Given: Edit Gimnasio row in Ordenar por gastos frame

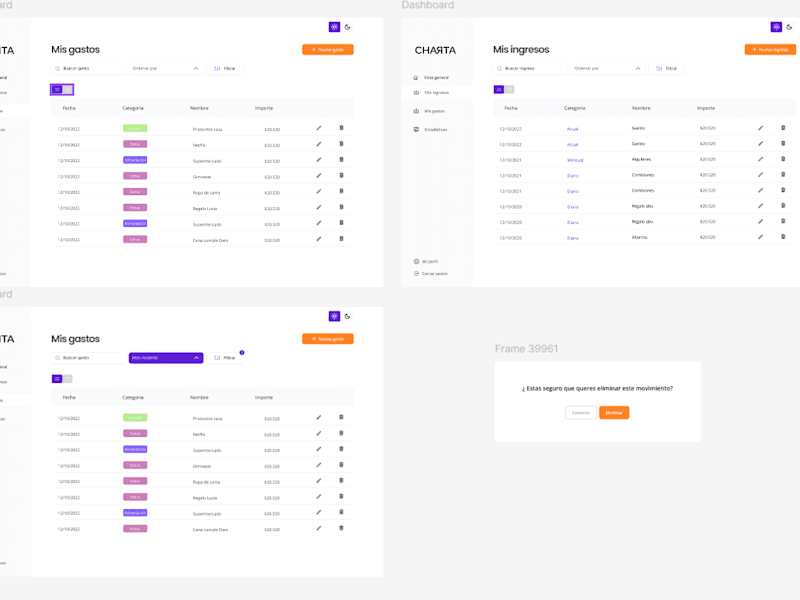Looking at the screenshot, I should [x=319, y=176].
